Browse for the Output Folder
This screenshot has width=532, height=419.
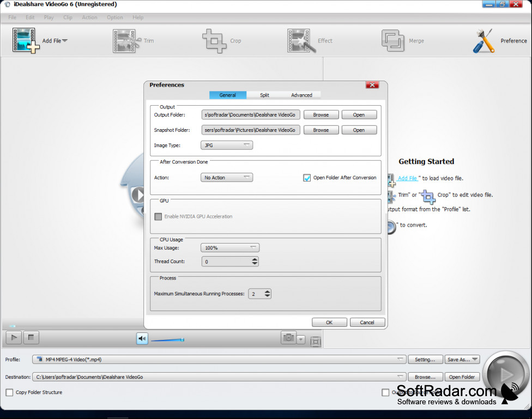click(x=321, y=114)
